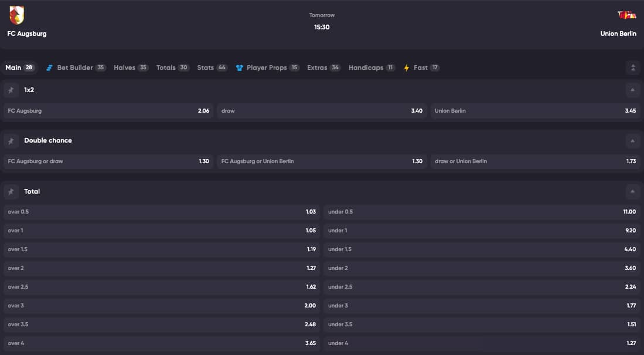This screenshot has width=644, height=355.
Task: Pick under 0.5 total at 11.00
Action: 482,212
